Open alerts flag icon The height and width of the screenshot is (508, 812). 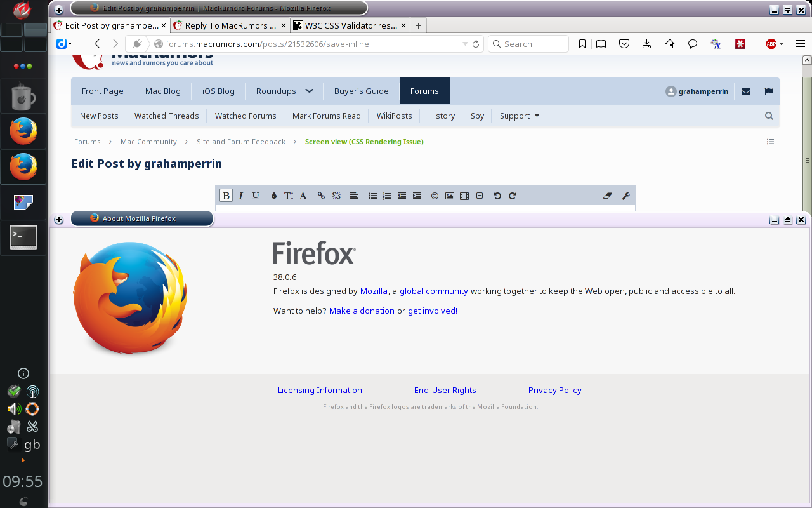[x=769, y=91]
